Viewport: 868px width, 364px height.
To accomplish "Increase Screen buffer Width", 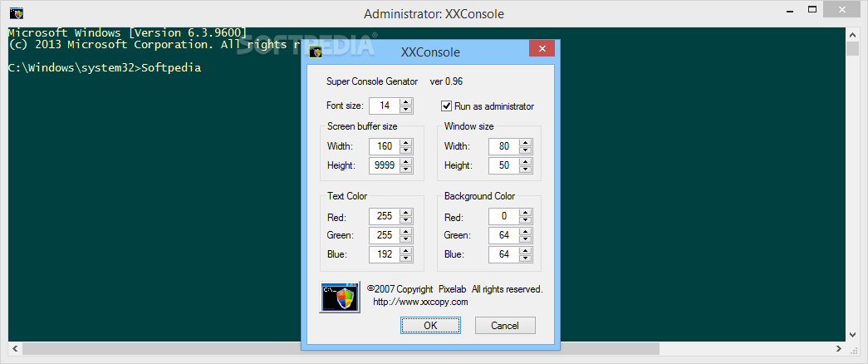I will tap(407, 143).
